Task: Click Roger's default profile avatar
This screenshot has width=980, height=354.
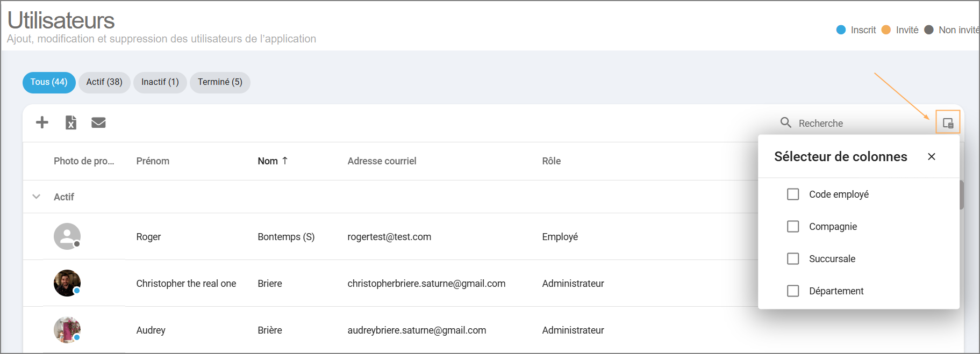Action: pos(67,236)
